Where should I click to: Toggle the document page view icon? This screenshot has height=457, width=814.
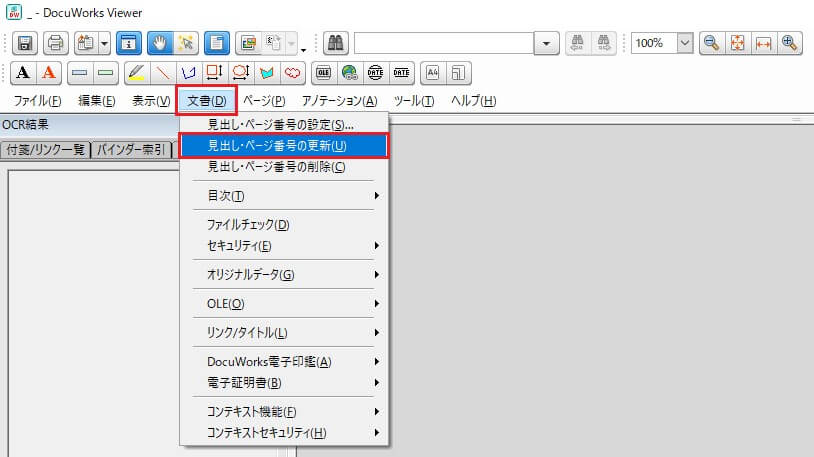(217, 43)
